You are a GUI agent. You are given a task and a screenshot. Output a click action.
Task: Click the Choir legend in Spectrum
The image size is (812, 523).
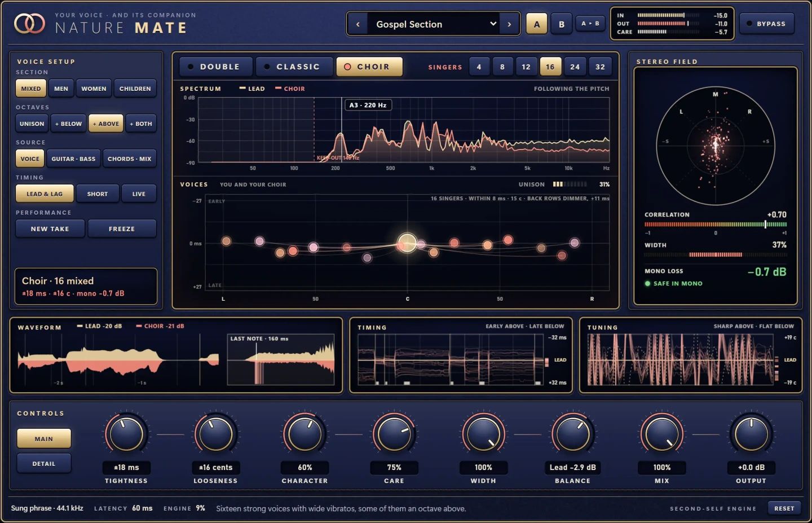pos(290,89)
